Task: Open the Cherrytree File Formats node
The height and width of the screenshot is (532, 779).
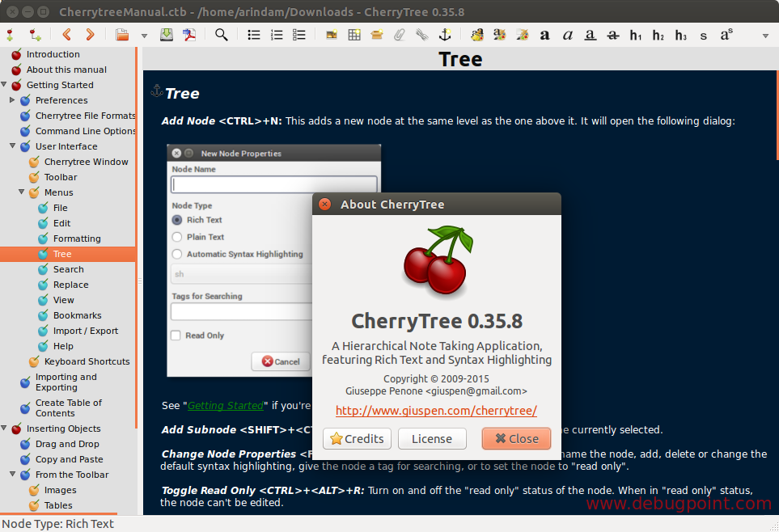Action: tap(86, 116)
